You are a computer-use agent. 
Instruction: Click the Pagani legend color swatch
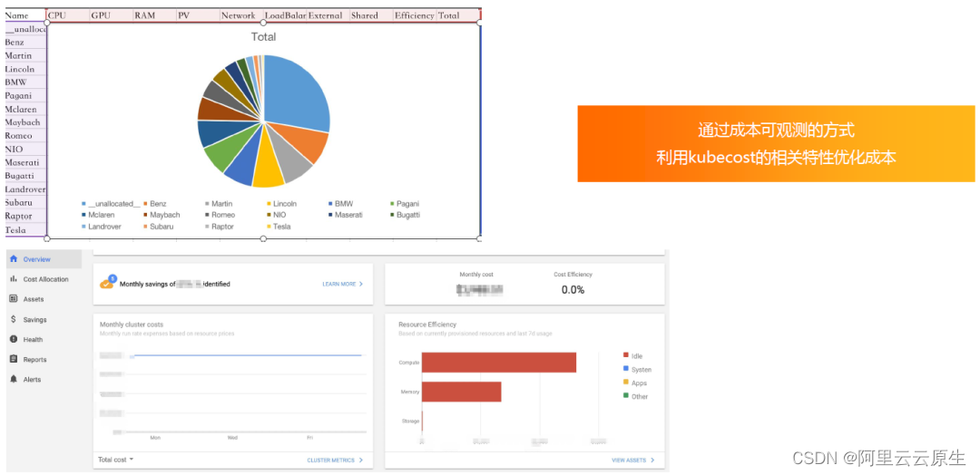coord(392,204)
